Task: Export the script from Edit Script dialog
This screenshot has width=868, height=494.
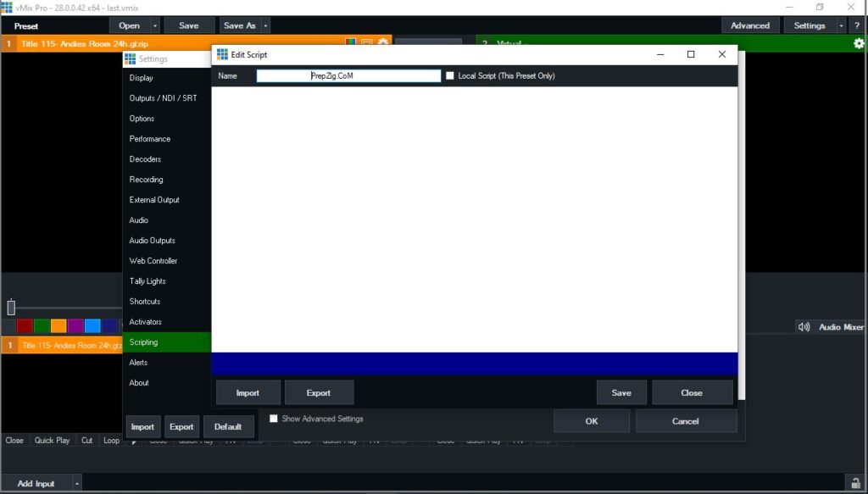Action: tap(319, 393)
